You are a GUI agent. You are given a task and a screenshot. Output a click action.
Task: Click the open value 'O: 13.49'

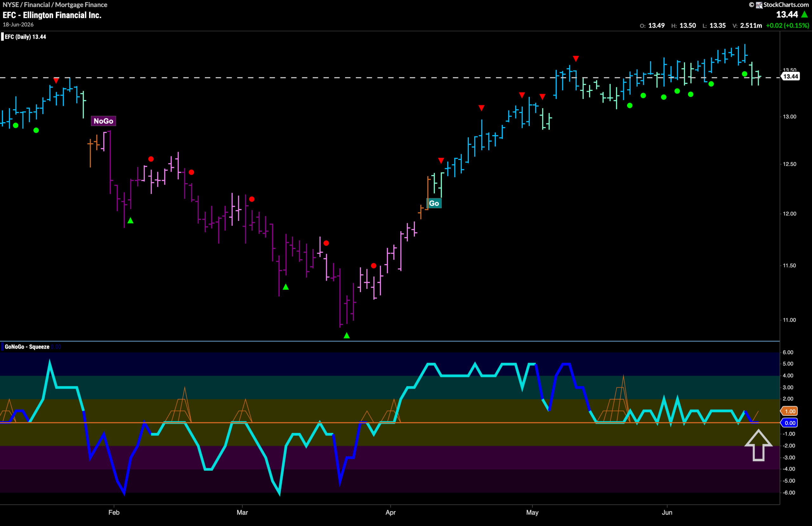pyautogui.click(x=652, y=26)
